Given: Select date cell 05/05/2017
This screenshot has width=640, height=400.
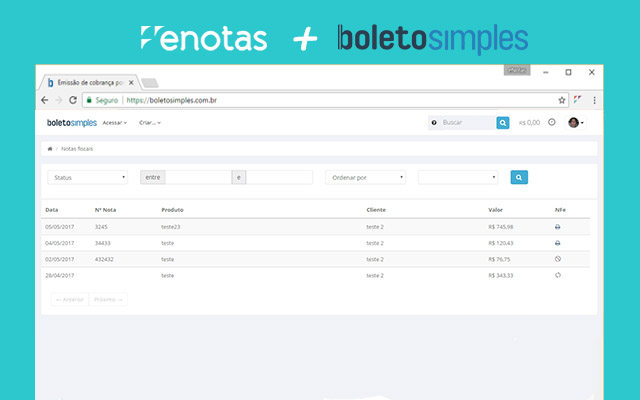Looking at the screenshot, I should (60, 227).
